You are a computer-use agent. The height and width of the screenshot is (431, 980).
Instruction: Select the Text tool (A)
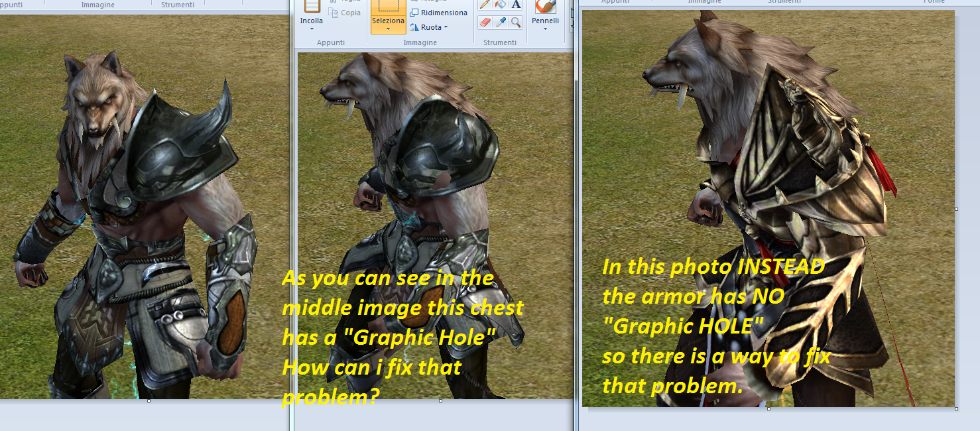click(516, 4)
